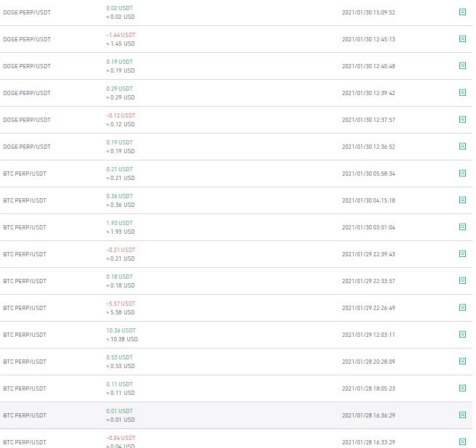Click DOGE PERP/USDT label in first row

[27, 12]
